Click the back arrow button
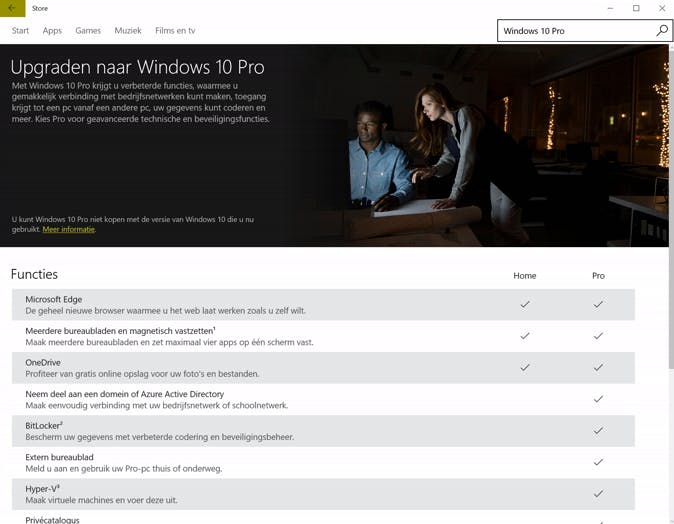The width and height of the screenshot is (674, 524). 12,8
